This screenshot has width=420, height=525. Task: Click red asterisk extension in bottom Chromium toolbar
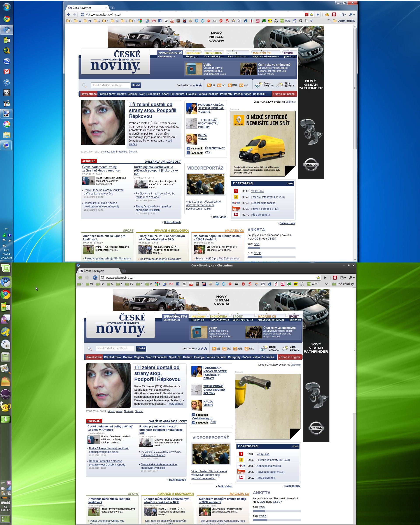[x=335, y=278]
